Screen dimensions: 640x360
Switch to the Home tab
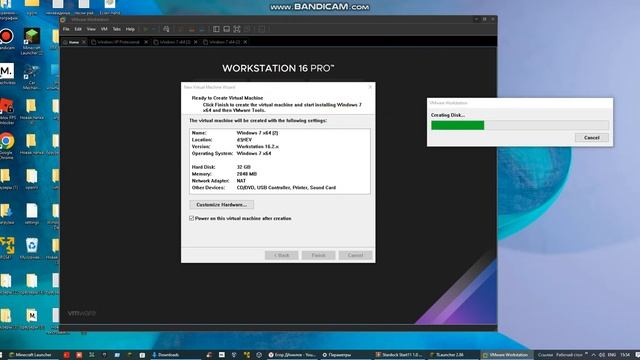click(x=73, y=42)
